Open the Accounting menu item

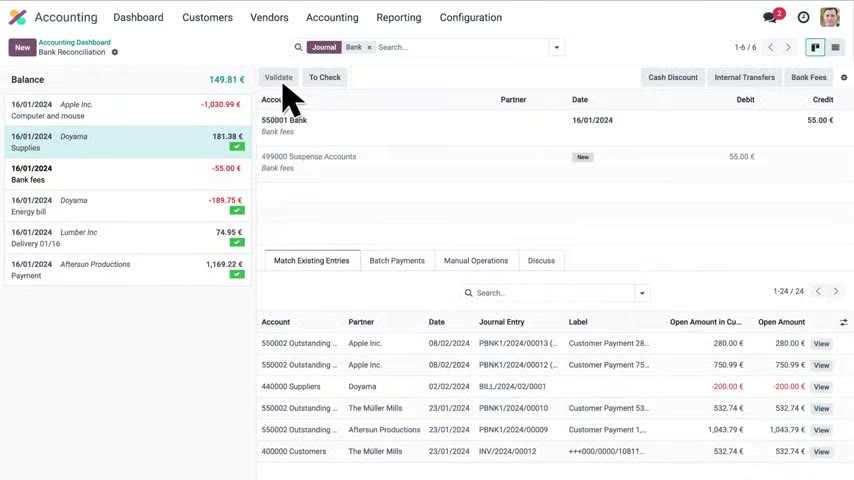(332, 17)
